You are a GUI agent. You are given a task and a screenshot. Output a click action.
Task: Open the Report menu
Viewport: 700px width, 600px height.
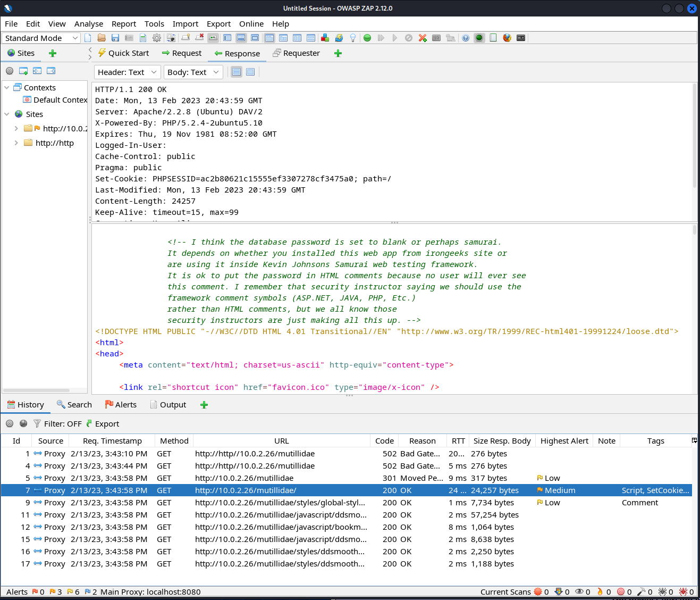pyautogui.click(x=124, y=24)
